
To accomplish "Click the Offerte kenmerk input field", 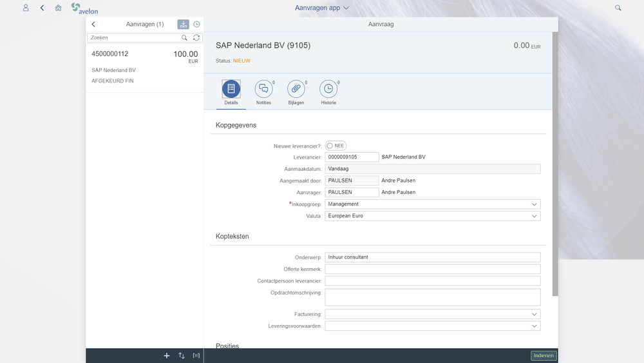I will click(x=433, y=270).
